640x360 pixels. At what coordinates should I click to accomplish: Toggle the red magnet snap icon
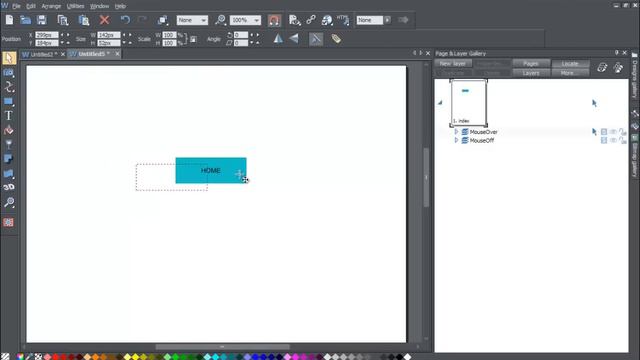pos(274,20)
